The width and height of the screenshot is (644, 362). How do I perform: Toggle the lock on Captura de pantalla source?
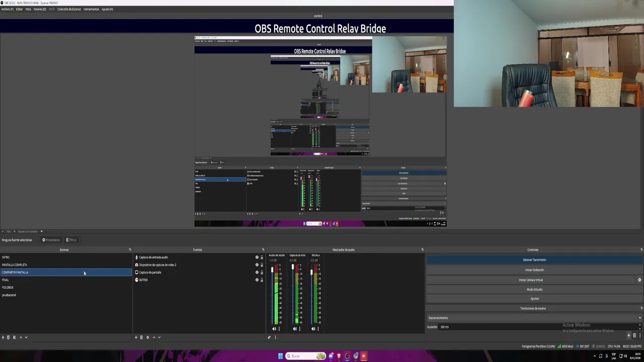262,273
